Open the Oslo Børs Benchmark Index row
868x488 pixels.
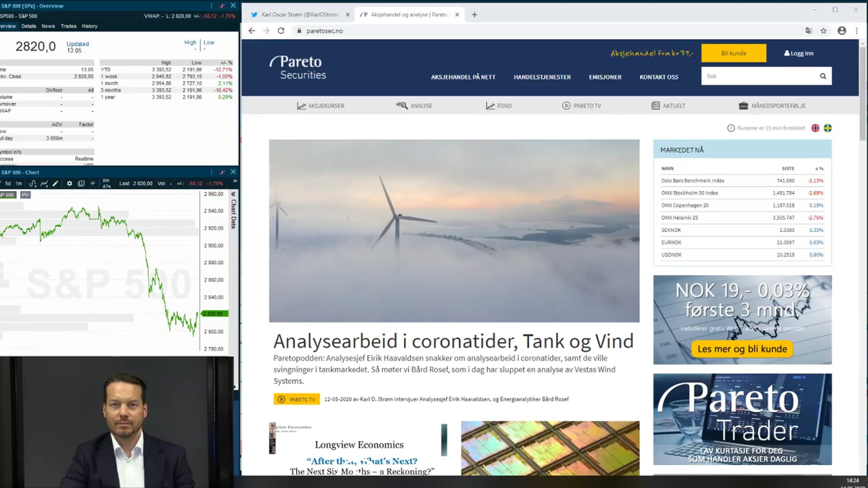742,180
